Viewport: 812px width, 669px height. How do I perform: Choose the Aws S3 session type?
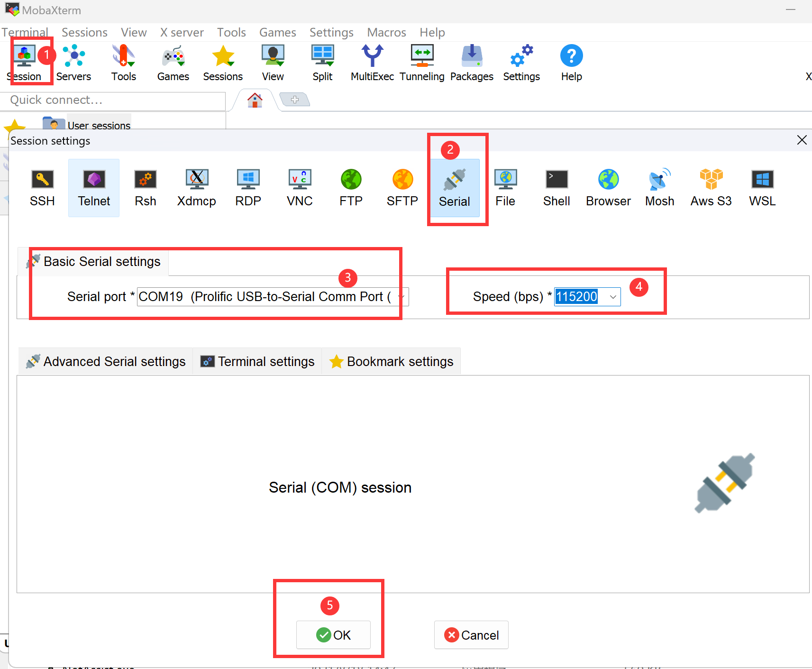pyautogui.click(x=711, y=188)
